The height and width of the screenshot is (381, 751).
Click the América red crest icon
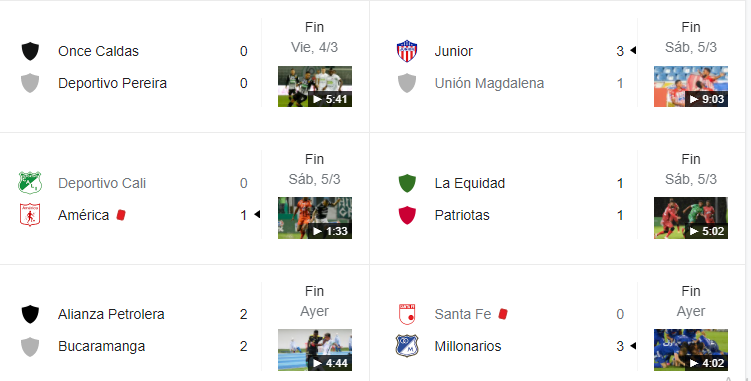click(30, 215)
